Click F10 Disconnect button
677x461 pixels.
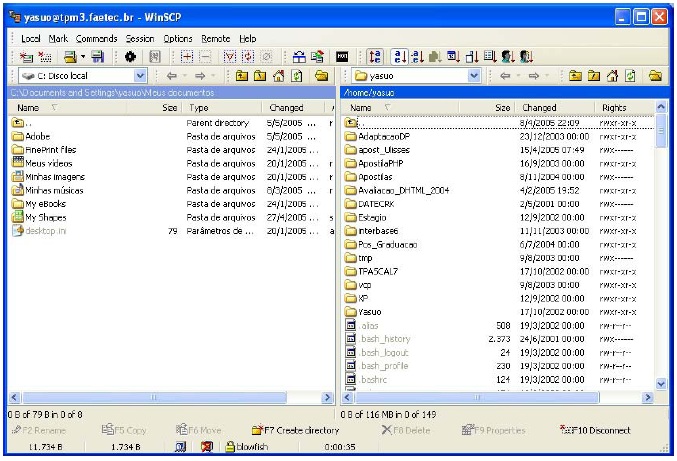click(595, 430)
